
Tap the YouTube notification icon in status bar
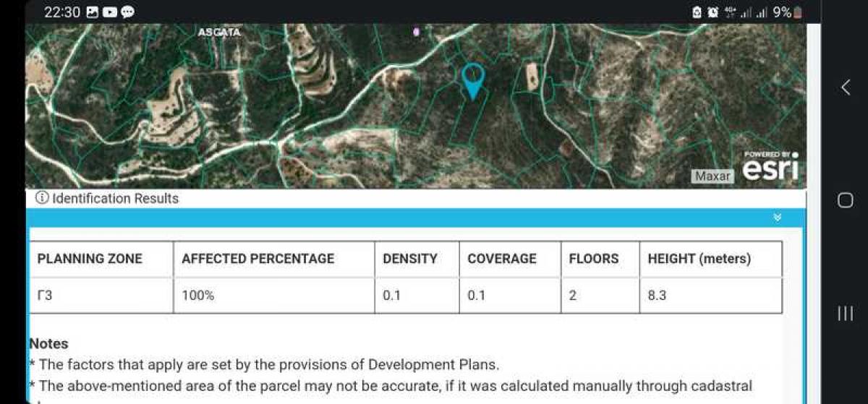pos(110,12)
